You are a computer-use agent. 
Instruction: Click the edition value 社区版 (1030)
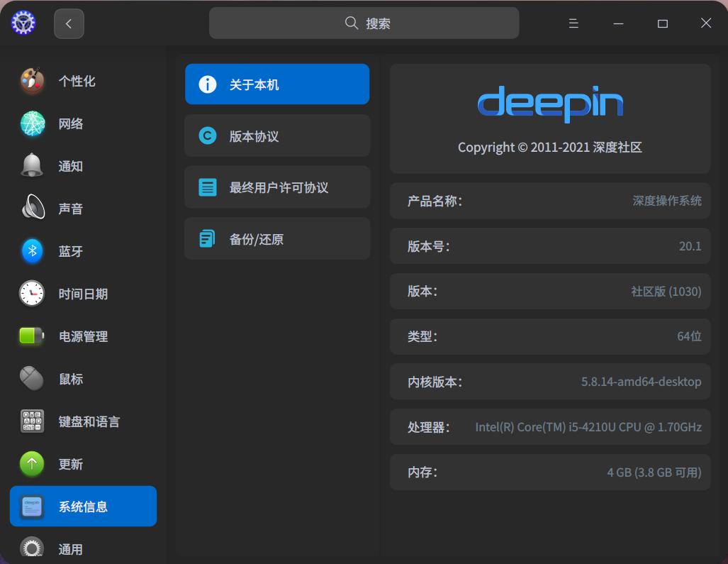coord(666,292)
